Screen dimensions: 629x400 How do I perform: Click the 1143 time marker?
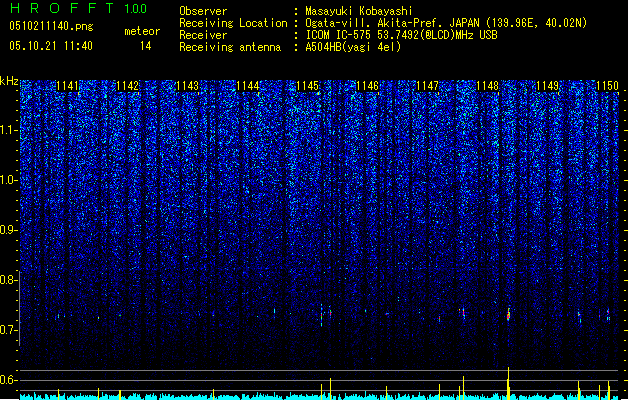[188, 86]
